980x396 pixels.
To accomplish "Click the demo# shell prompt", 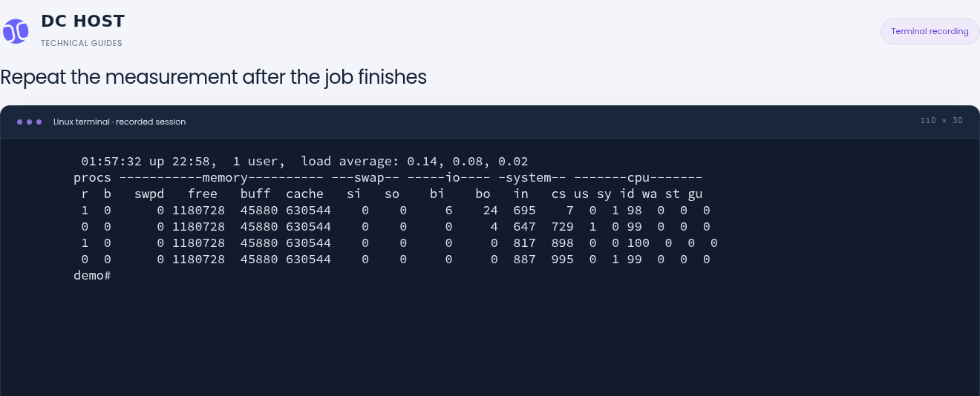I will [92, 275].
